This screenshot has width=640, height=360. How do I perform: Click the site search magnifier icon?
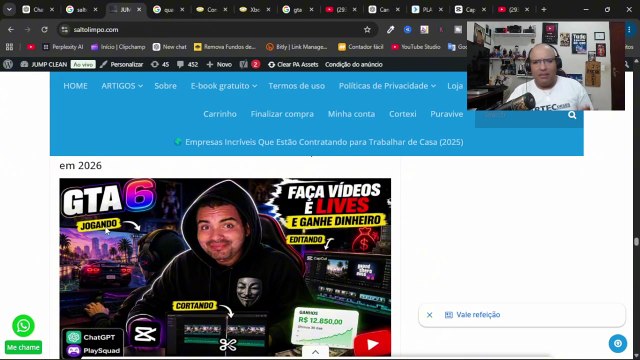click(572, 116)
